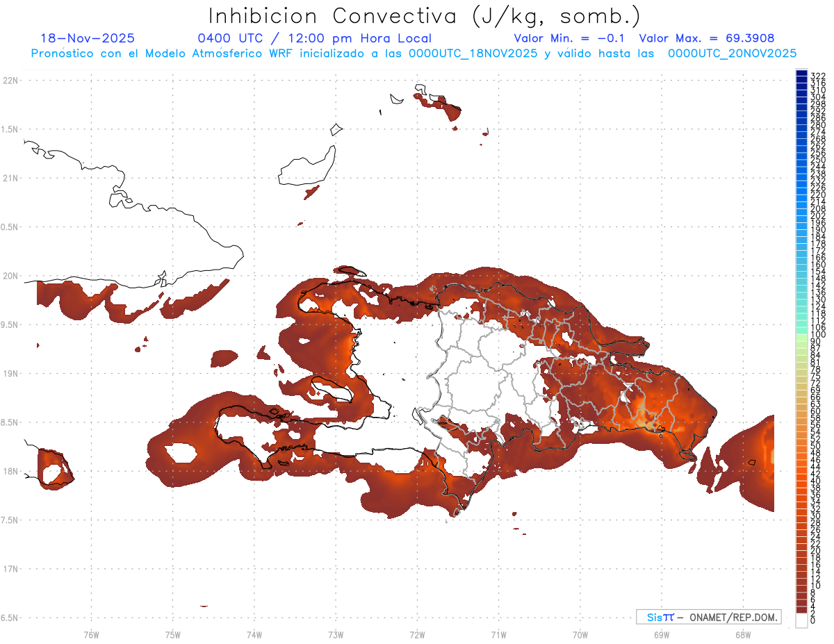Click the "74W" longitude label
Viewport: 834px width, 644px height.
[254, 634]
